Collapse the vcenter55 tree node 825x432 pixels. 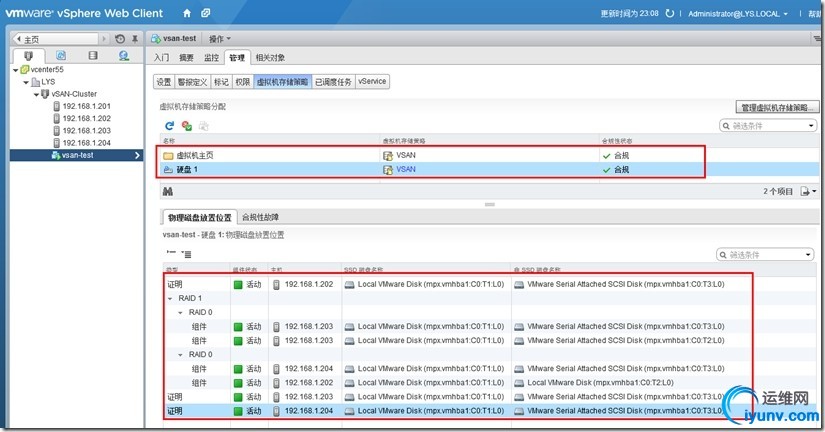point(15,70)
